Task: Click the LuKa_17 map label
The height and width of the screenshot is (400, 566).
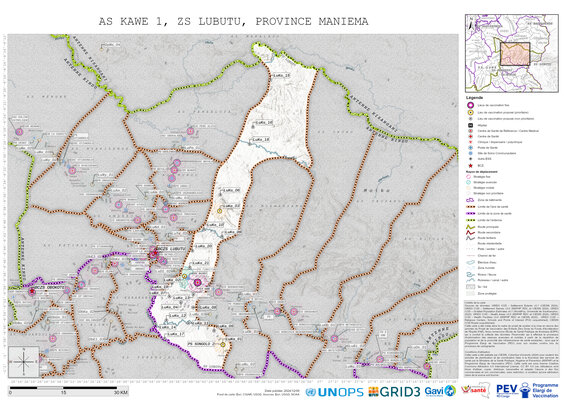Action: (x=176, y=334)
